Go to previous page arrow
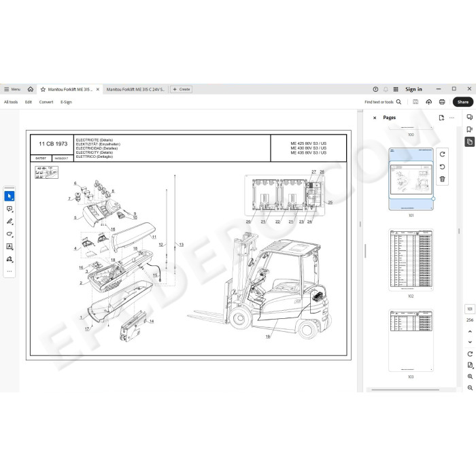The image size is (476, 476). coord(470,332)
